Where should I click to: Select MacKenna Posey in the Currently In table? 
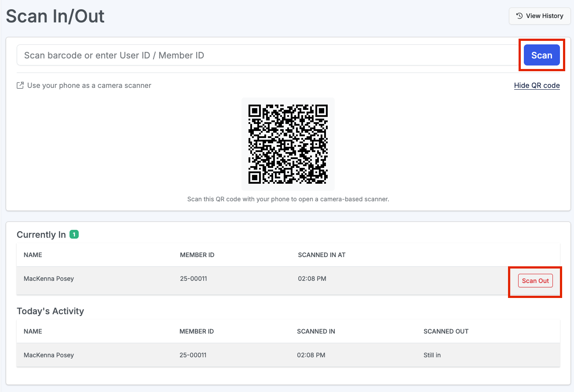[49, 279]
